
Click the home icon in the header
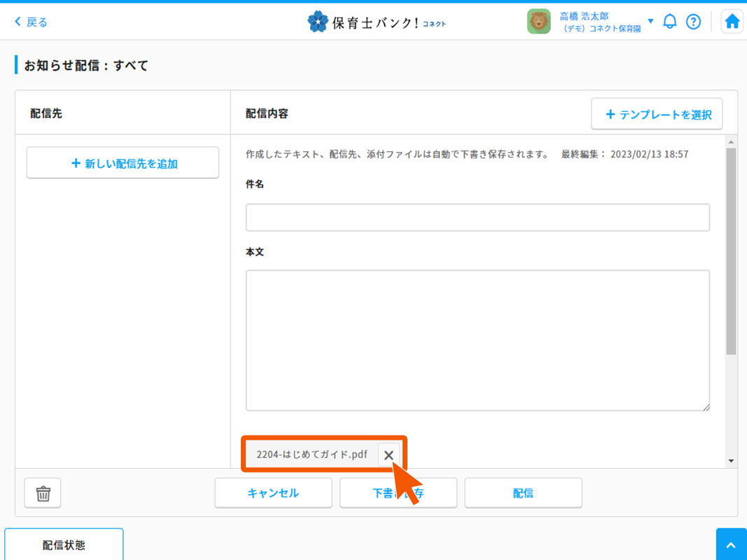(x=732, y=22)
